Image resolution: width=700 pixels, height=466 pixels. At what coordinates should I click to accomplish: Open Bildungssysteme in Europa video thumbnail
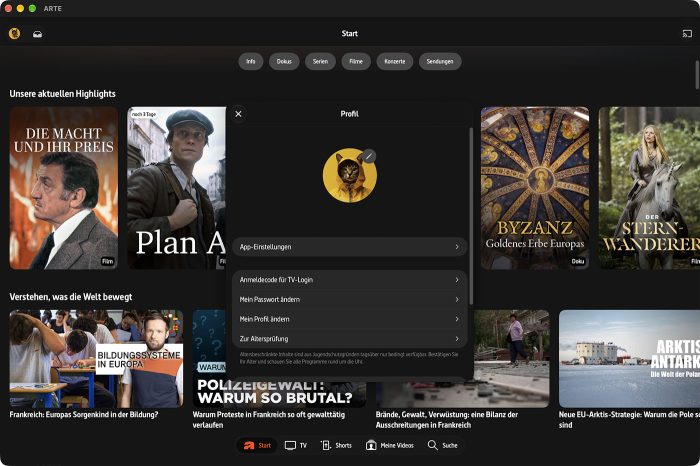96,359
